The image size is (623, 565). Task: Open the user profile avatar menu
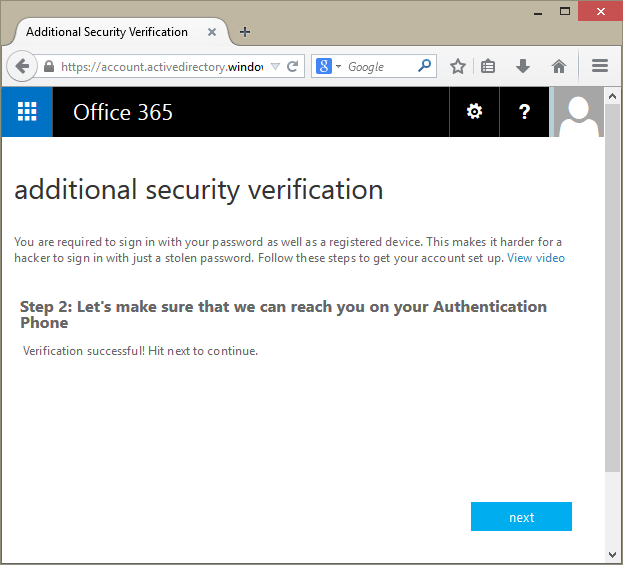pos(579,112)
